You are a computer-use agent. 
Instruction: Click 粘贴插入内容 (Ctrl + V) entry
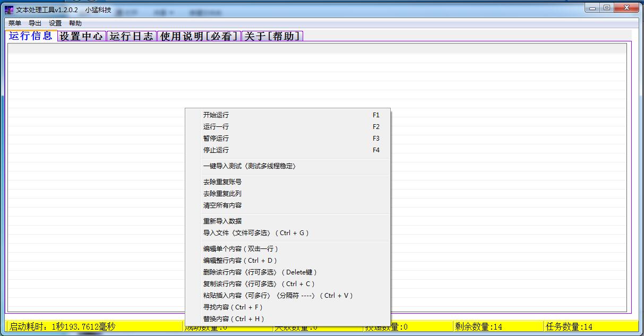tap(287, 296)
